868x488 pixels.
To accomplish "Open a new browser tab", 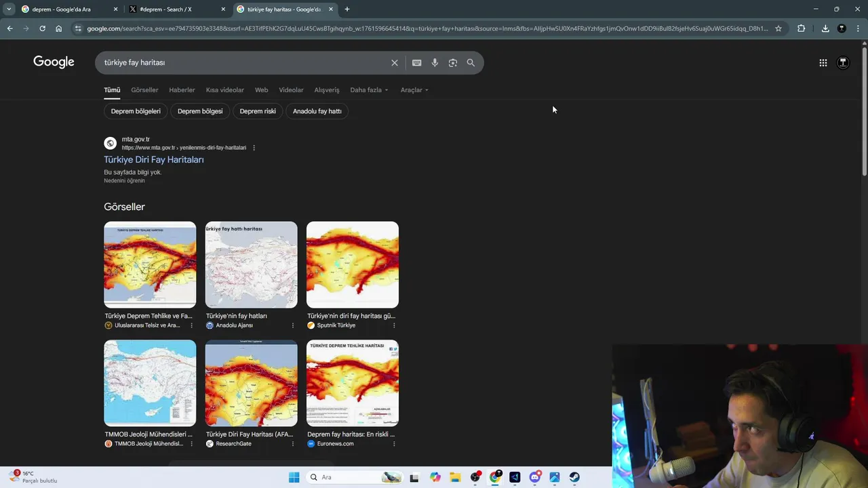I will [347, 9].
